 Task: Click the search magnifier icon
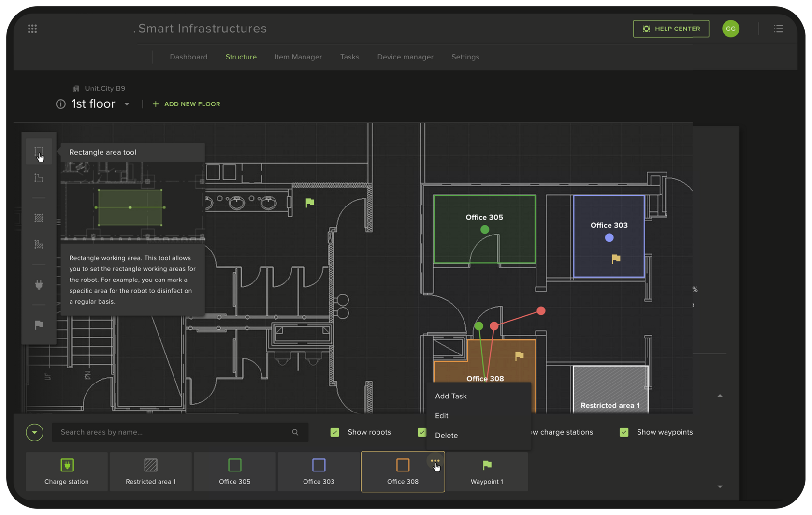[295, 432]
